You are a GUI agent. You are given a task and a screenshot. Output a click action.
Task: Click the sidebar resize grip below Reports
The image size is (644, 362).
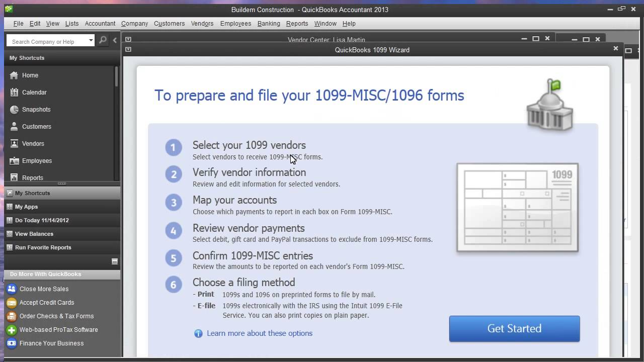pos(62,184)
